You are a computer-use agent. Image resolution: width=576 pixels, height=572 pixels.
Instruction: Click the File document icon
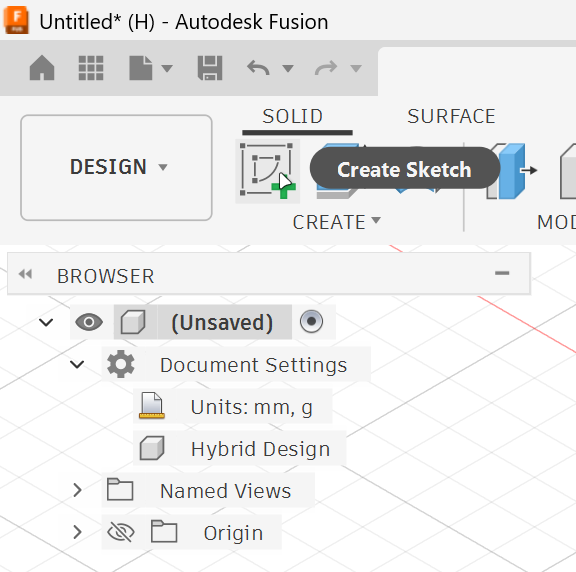(141, 68)
